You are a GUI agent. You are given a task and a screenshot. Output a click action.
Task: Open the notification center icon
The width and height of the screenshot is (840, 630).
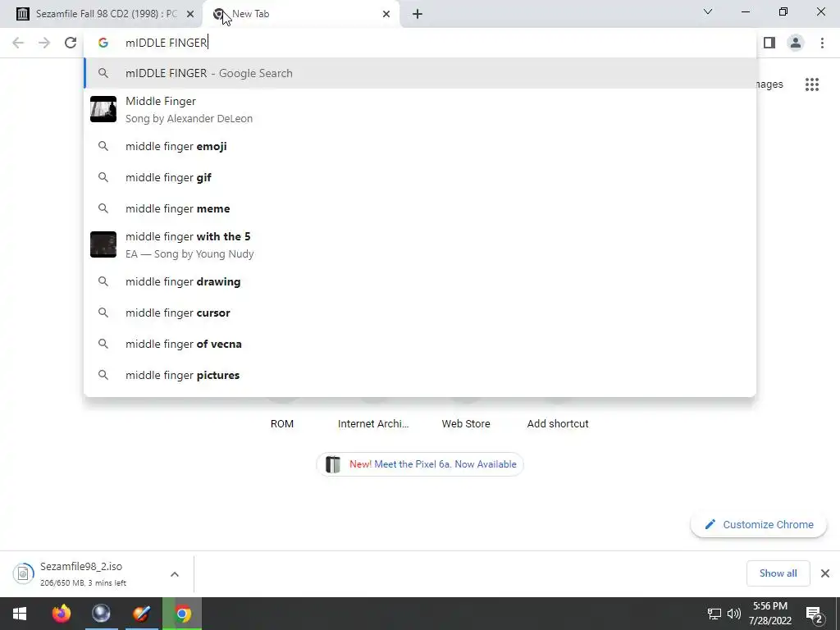pos(815,614)
